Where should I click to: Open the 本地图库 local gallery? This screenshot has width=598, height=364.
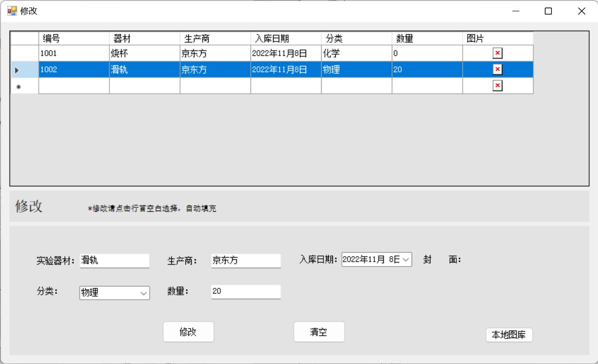click(x=509, y=335)
